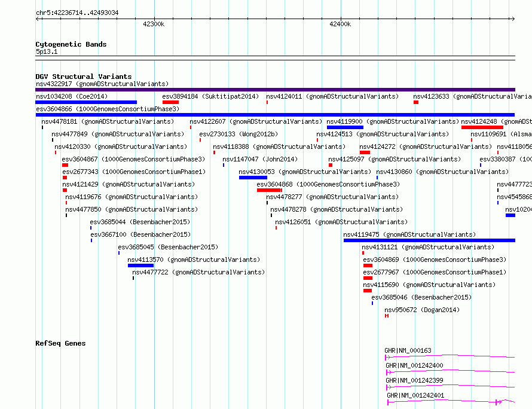The image size is (532, 409).
Task: Open esv3894184 (Suktitipat2014) variant
Action: pos(210,96)
